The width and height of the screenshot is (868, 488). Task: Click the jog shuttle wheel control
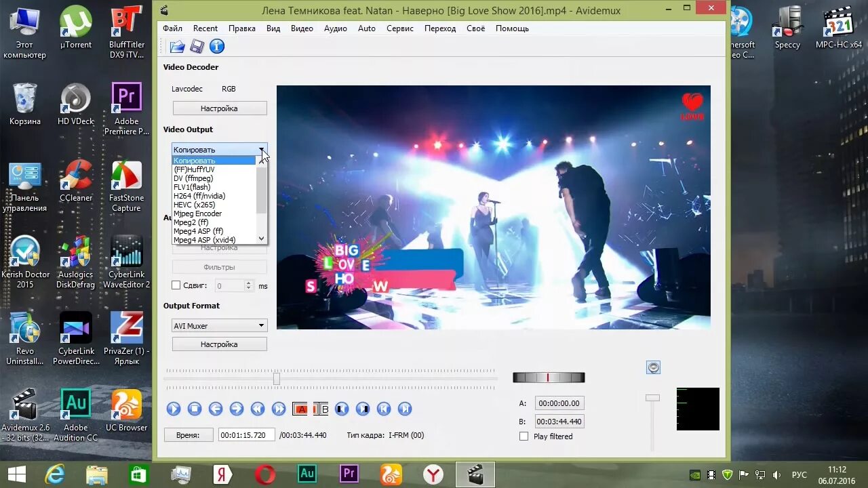549,378
